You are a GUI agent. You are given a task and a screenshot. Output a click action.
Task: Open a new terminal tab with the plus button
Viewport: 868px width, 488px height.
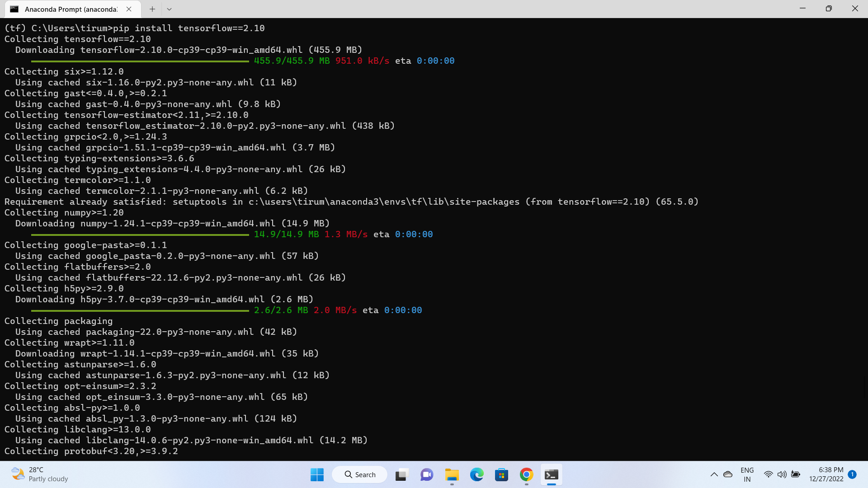152,9
